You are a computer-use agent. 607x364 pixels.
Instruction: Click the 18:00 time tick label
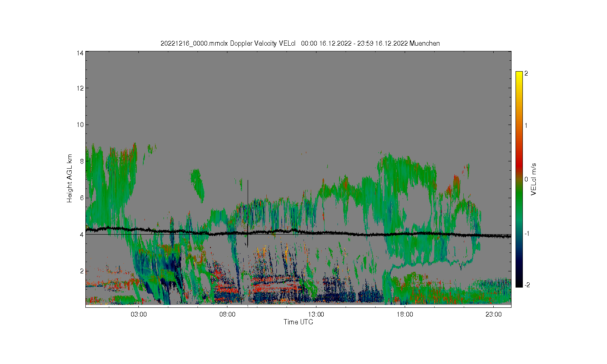pos(405,315)
